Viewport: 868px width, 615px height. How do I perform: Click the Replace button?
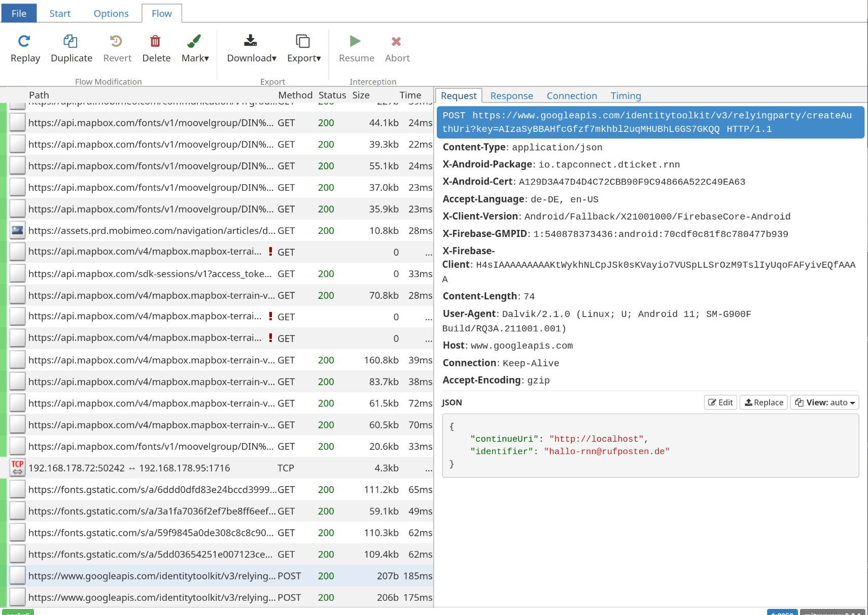pos(763,402)
